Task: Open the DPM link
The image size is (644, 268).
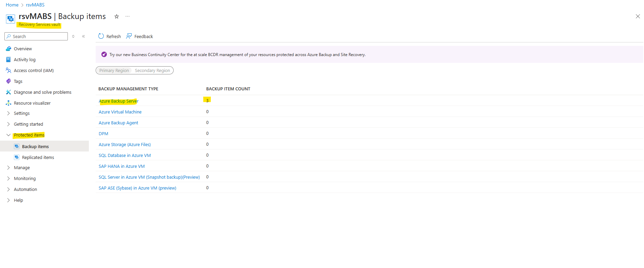Action: click(103, 133)
